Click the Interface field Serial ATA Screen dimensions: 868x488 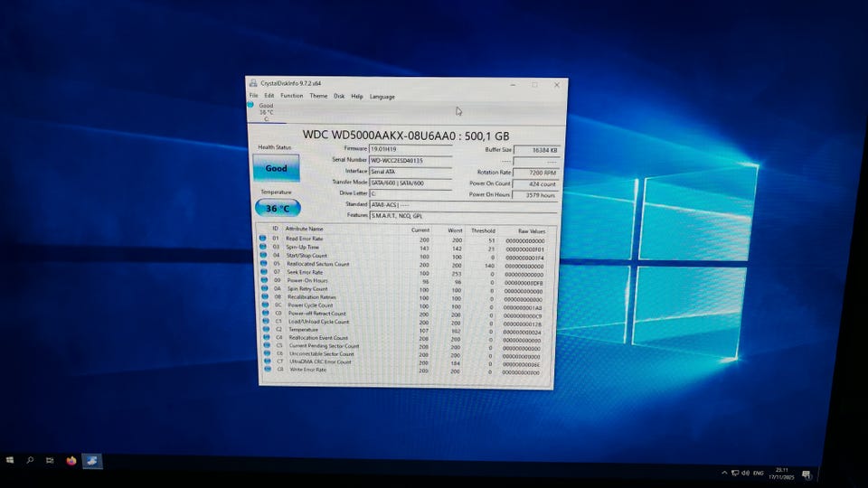point(410,172)
